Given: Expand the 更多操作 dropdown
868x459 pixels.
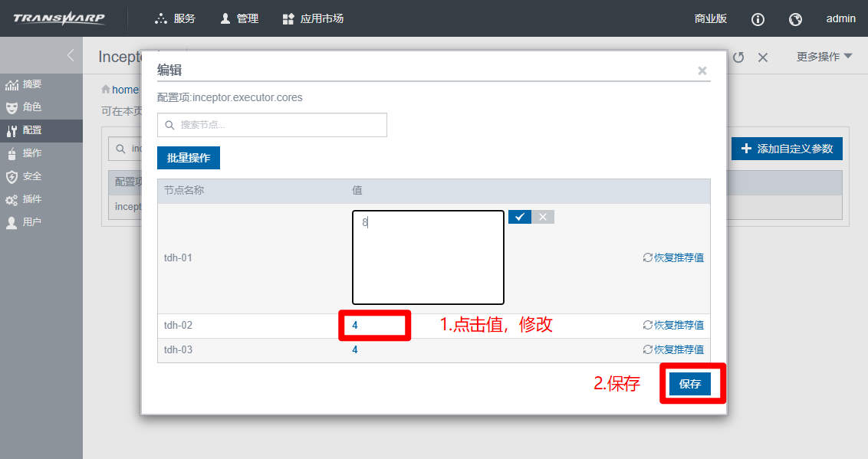Looking at the screenshot, I should coord(824,57).
